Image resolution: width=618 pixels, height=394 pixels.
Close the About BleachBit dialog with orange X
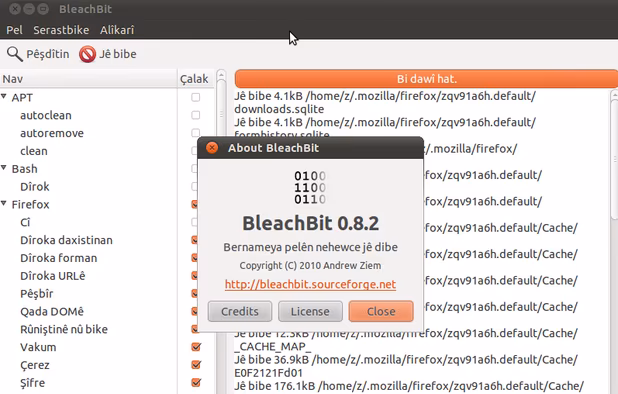pos(212,148)
